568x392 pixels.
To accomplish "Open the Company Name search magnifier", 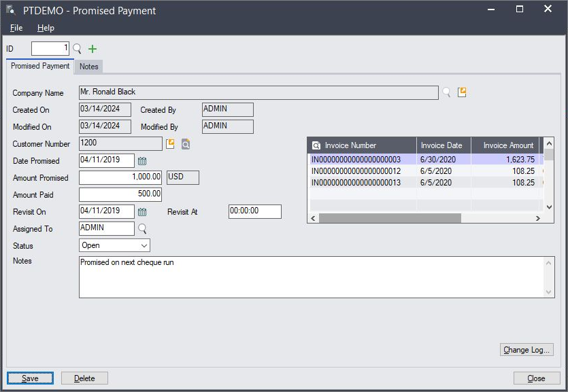I will coord(446,92).
